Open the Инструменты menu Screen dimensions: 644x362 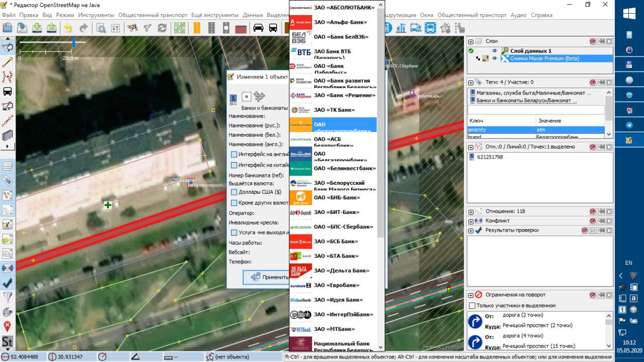(x=97, y=15)
